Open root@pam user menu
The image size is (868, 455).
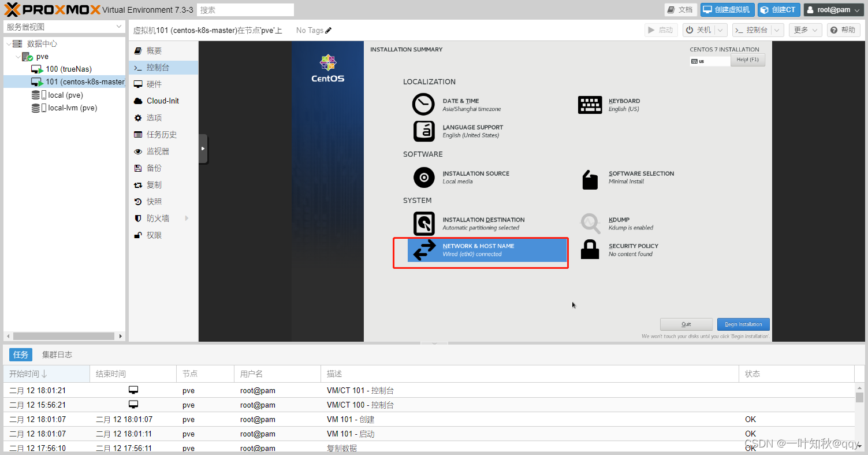[833, 10]
